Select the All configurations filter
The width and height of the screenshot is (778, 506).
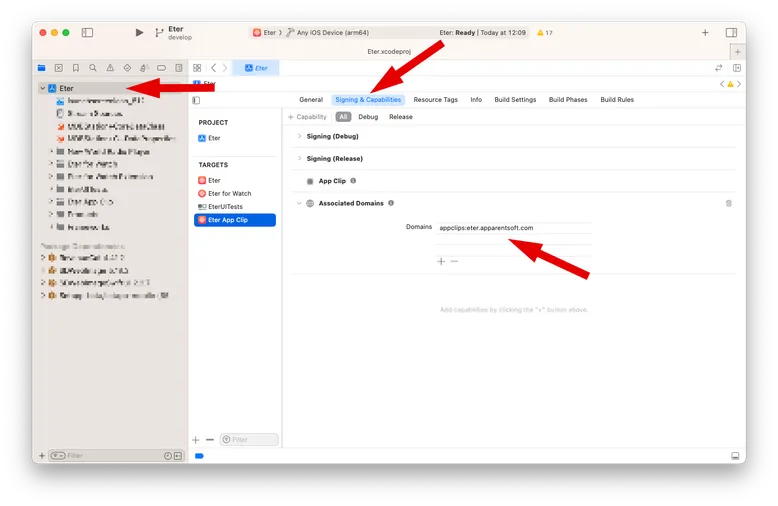[x=343, y=117]
